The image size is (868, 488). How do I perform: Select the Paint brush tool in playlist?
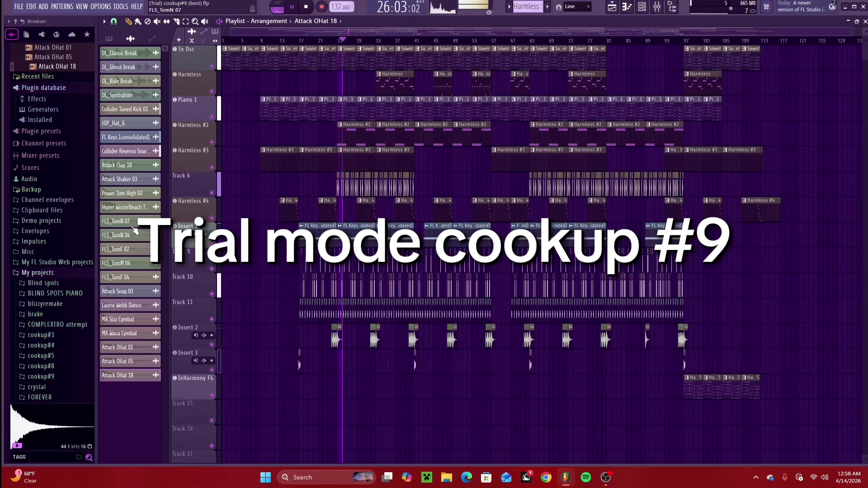tap(138, 21)
